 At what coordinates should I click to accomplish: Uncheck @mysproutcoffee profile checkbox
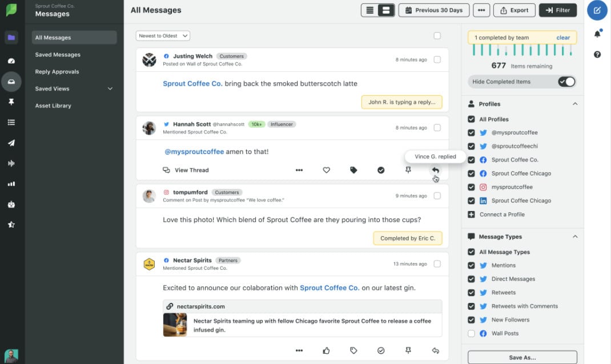[x=471, y=133]
